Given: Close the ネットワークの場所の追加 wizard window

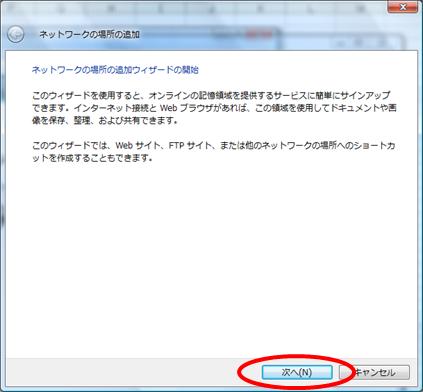Looking at the screenshot, I should (x=403, y=7).
